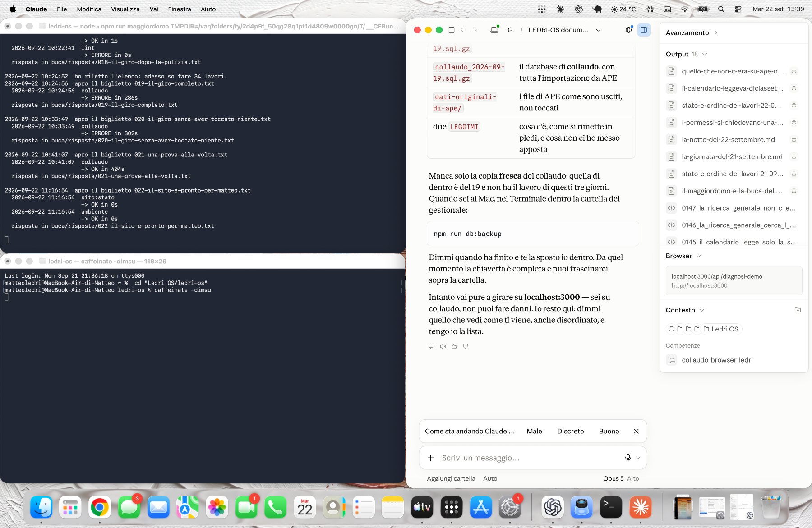812x528 pixels.
Task: Open the Modifica menu
Action: point(89,9)
